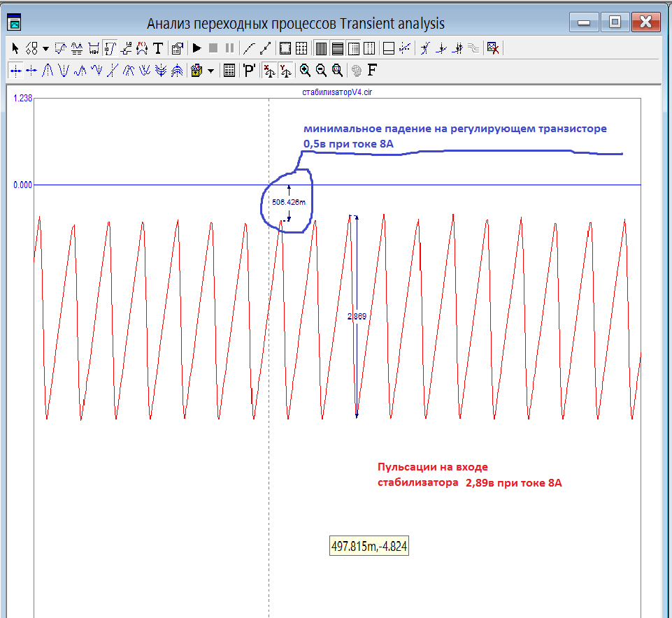Click the zoom out magnifier icon
Screen dimensions: 672x618
[x=321, y=70]
